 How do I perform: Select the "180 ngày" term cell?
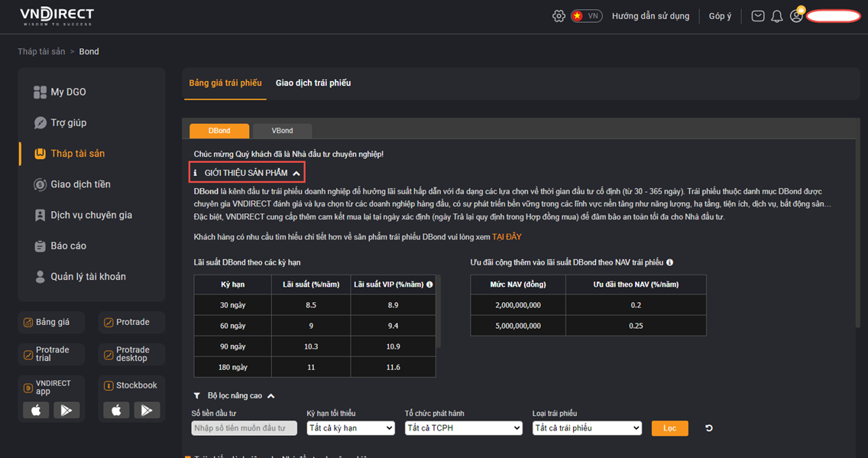tap(232, 367)
